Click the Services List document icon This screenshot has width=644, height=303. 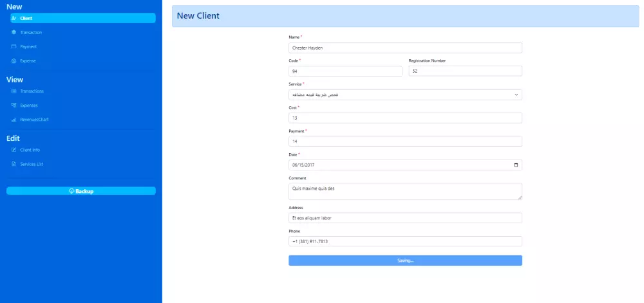[14, 164]
